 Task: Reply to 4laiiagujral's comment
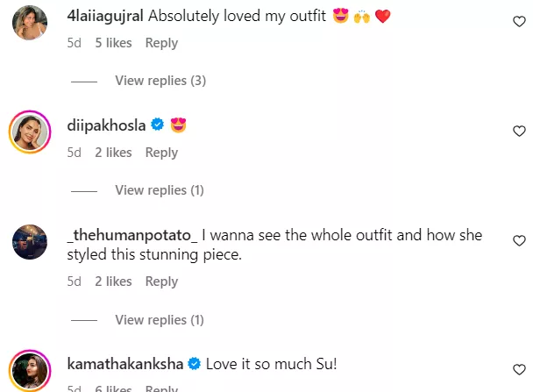(161, 43)
